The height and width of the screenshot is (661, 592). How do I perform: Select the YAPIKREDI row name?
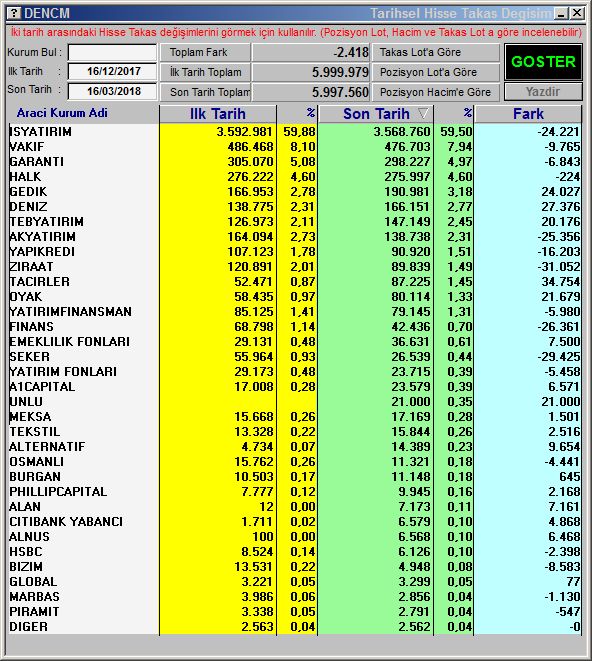pyautogui.click(x=42, y=252)
